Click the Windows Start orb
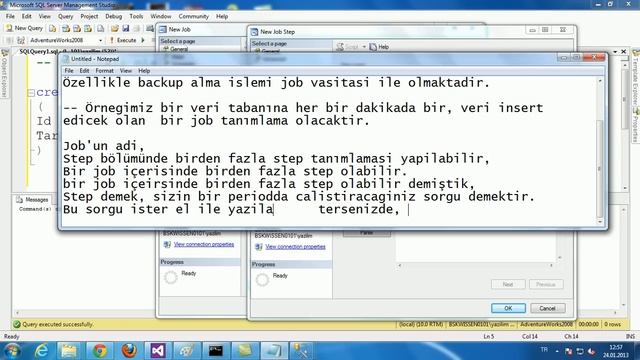 13,351
